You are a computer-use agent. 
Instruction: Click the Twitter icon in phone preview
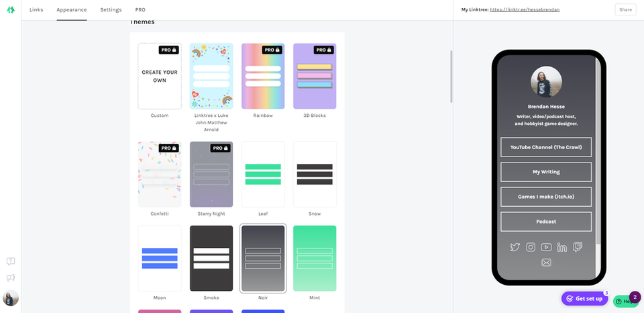(x=515, y=247)
